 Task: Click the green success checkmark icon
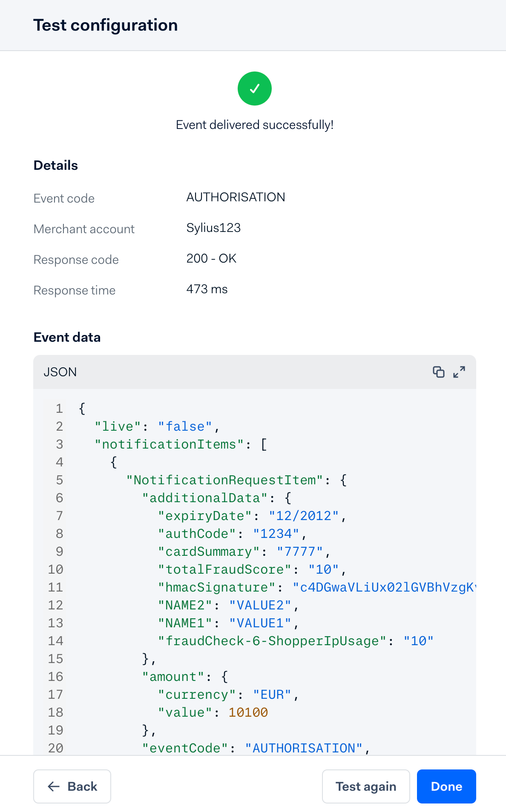click(254, 89)
